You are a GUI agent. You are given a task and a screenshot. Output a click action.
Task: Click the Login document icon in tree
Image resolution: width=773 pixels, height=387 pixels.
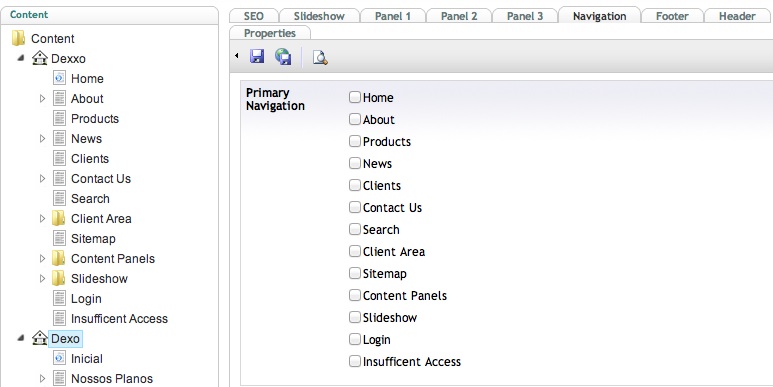[x=60, y=298]
